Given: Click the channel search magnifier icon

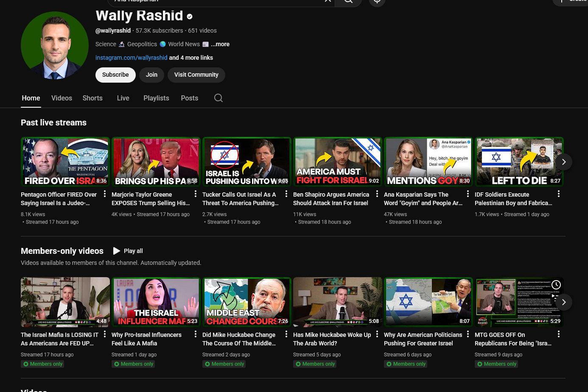Looking at the screenshot, I should click(218, 98).
